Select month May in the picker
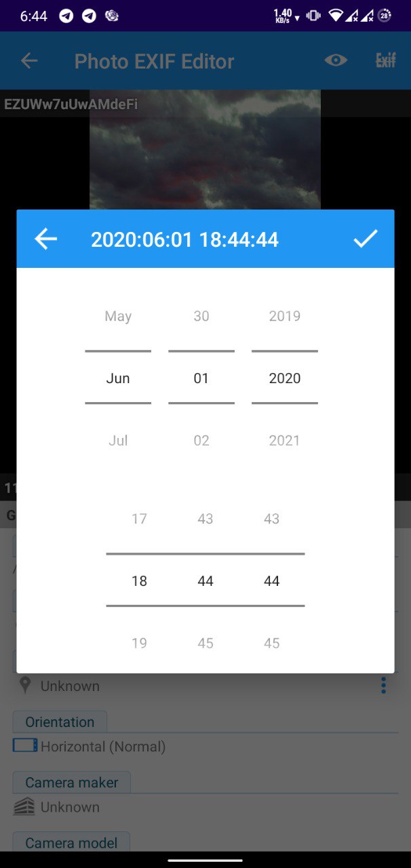This screenshot has width=411, height=868. pyautogui.click(x=118, y=316)
